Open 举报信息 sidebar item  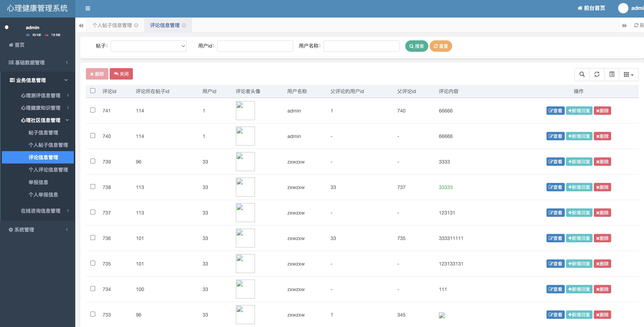[x=38, y=182]
